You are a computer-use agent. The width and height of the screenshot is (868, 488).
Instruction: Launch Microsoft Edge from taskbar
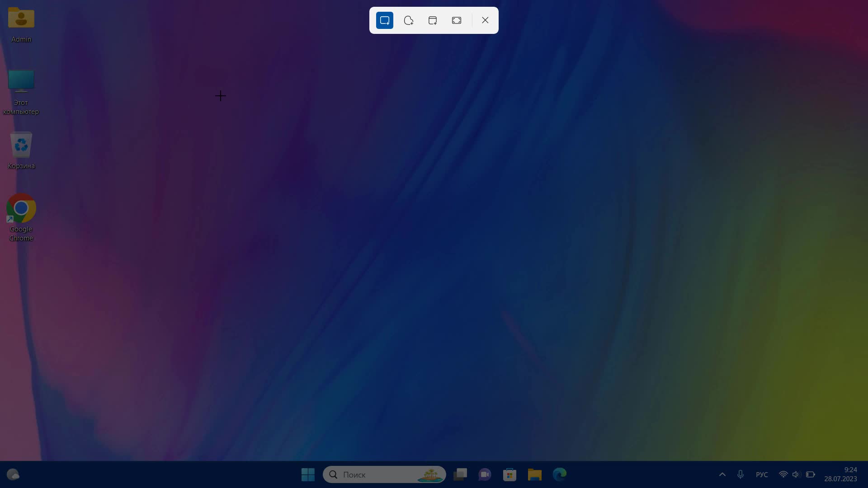click(x=560, y=474)
